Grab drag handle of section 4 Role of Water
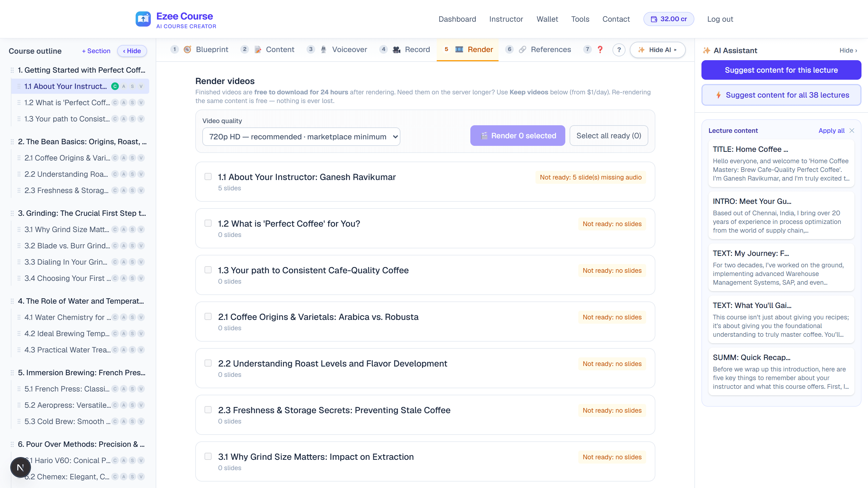 point(12,301)
